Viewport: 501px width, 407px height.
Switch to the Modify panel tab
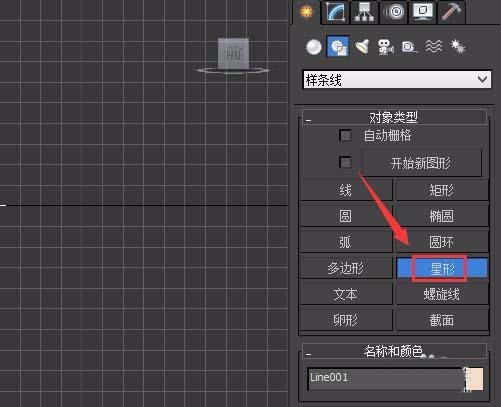point(335,12)
